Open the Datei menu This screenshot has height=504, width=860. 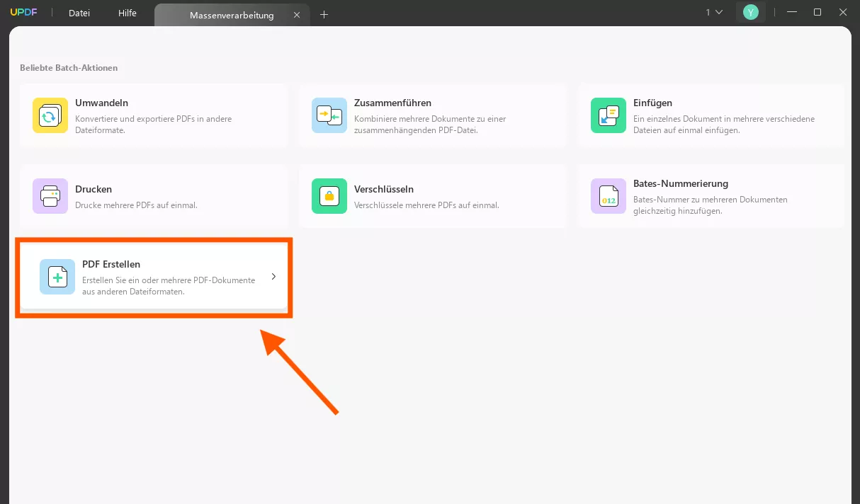pyautogui.click(x=79, y=13)
